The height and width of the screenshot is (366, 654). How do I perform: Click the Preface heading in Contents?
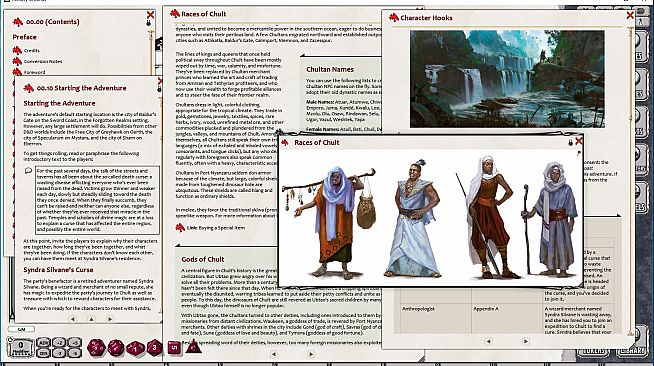pos(24,37)
